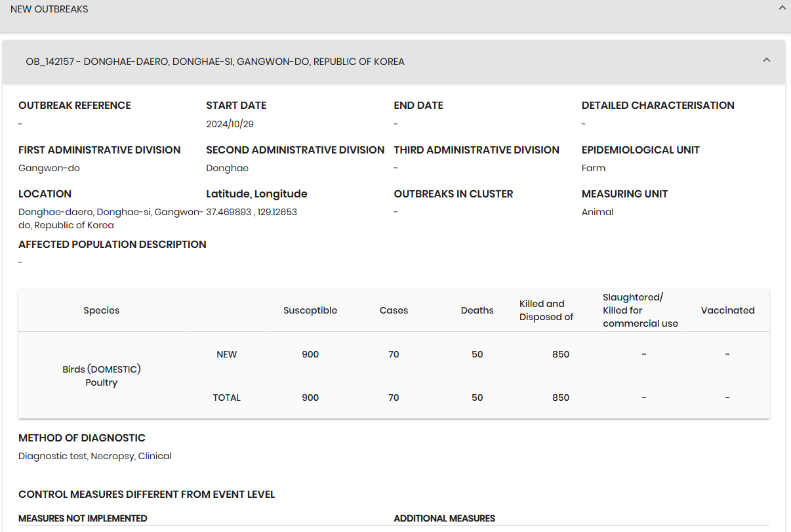Click the ADDITIONAL MEASURES heading
The width and height of the screenshot is (791, 532).
(x=444, y=518)
